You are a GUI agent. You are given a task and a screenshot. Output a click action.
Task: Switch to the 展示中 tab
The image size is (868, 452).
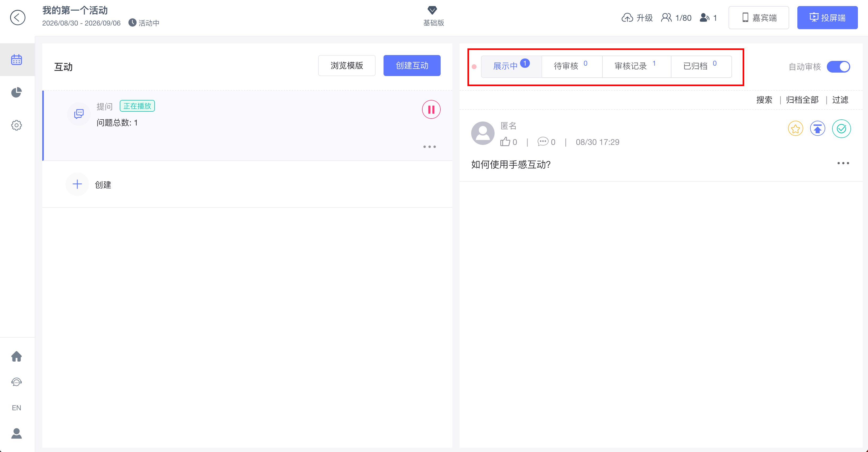click(x=511, y=66)
